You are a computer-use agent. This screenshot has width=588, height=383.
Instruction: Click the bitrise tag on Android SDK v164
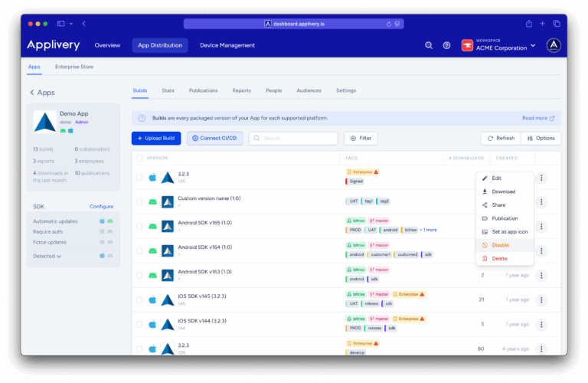click(x=355, y=245)
